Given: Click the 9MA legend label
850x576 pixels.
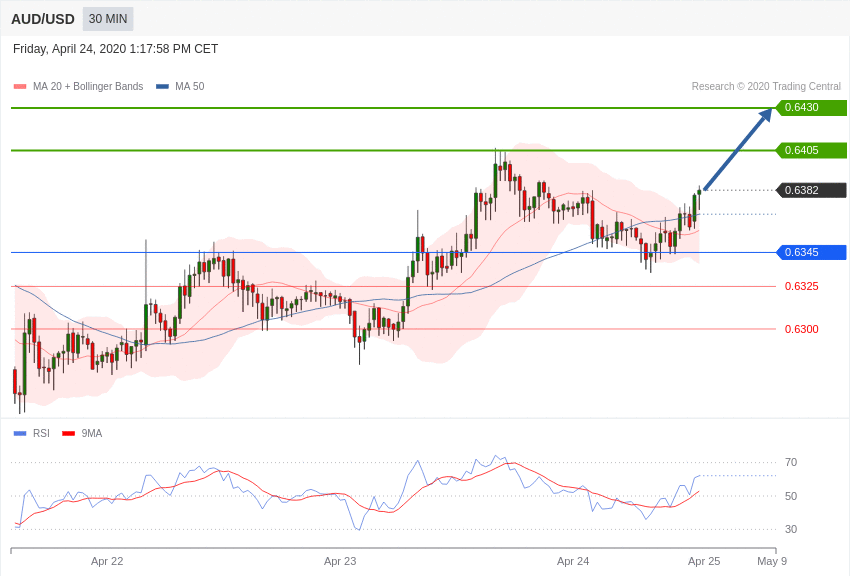Looking at the screenshot, I should (92, 433).
